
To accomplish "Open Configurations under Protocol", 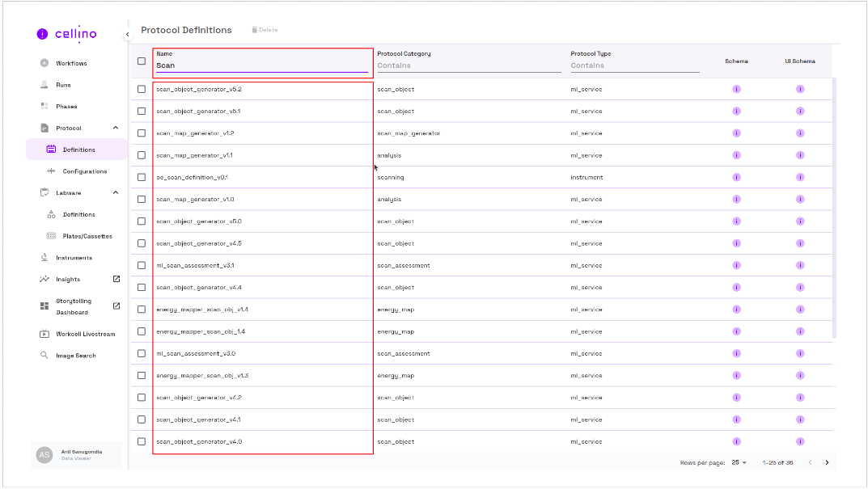I will (x=84, y=171).
